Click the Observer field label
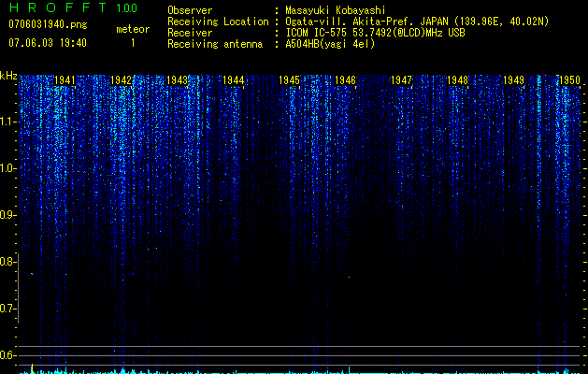 tap(190, 10)
